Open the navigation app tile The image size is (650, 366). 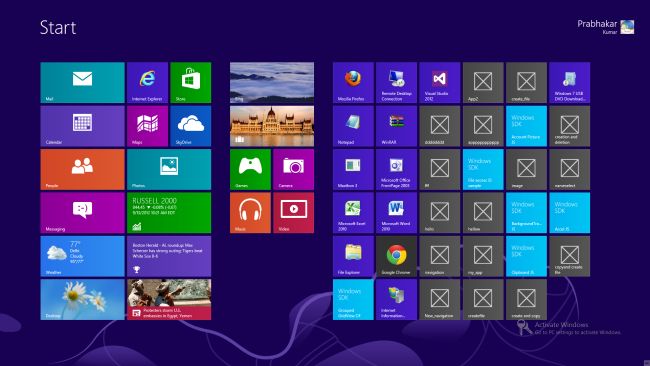tap(440, 256)
